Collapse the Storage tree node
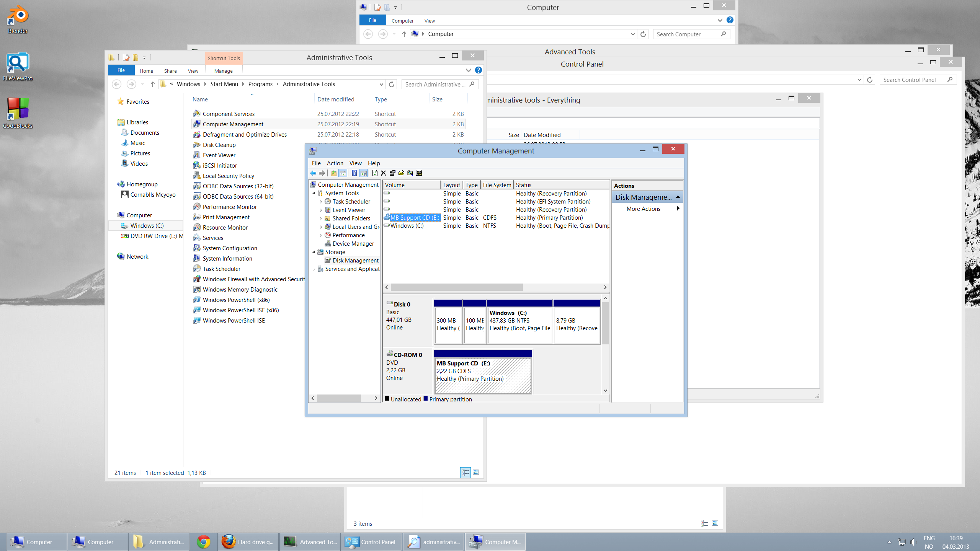Image resolution: width=980 pixels, height=551 pixels. point(314,252)
